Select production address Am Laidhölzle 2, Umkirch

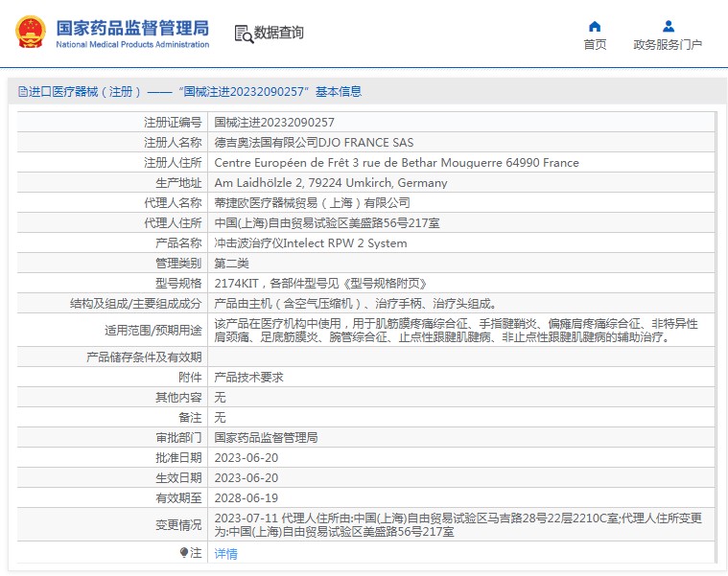[331, 183]
